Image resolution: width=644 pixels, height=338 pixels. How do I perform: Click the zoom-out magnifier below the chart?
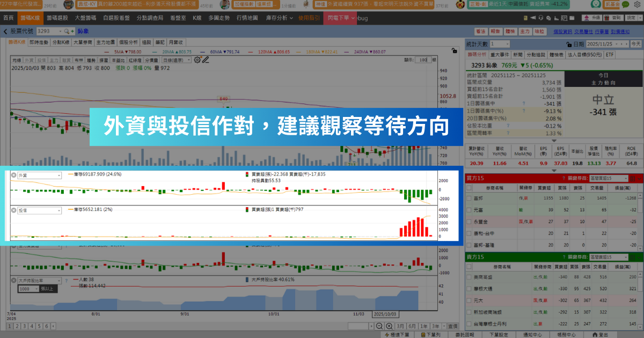379,326
